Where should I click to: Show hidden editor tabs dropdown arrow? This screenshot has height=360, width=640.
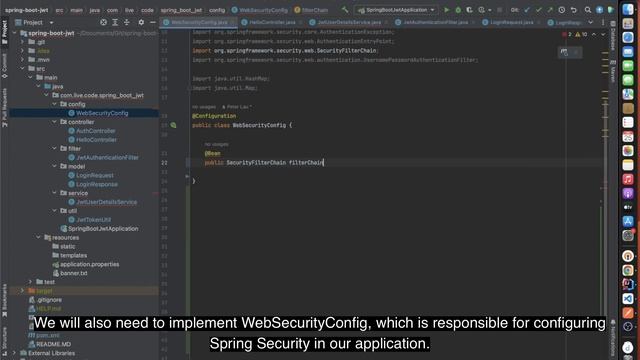591,22
